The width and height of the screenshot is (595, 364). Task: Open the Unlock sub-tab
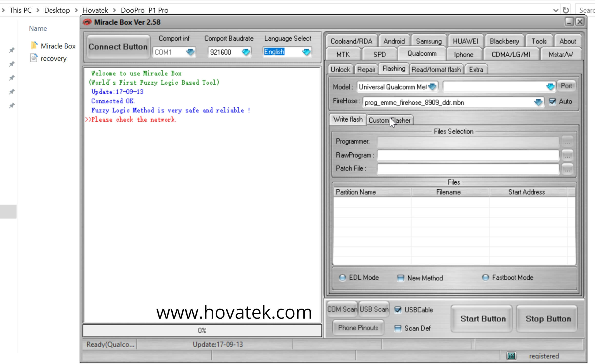click(x=340, y=70)
